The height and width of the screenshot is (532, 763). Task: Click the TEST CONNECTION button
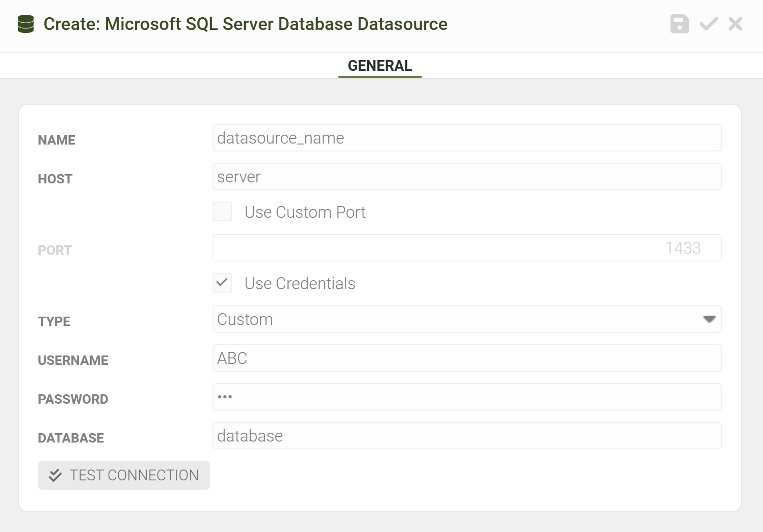[124, 475]
